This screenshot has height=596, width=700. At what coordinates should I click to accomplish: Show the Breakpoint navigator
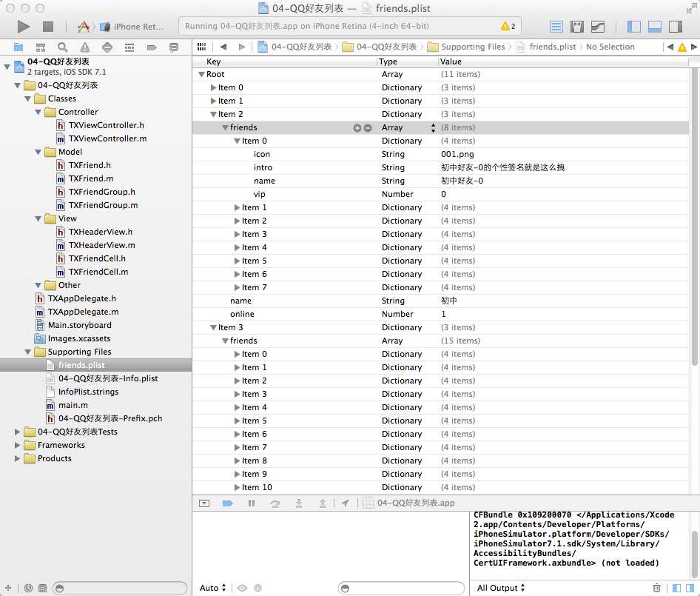pos(152,47)
